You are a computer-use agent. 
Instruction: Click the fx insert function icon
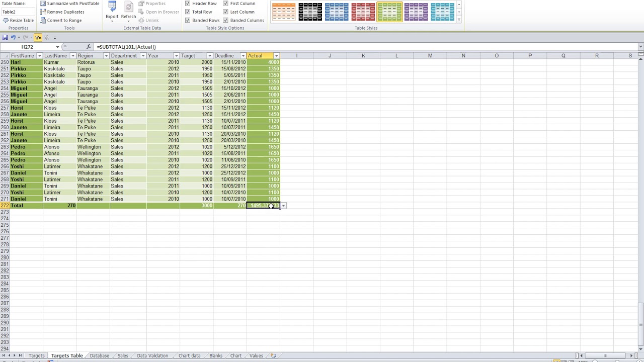tap(89, 47)
